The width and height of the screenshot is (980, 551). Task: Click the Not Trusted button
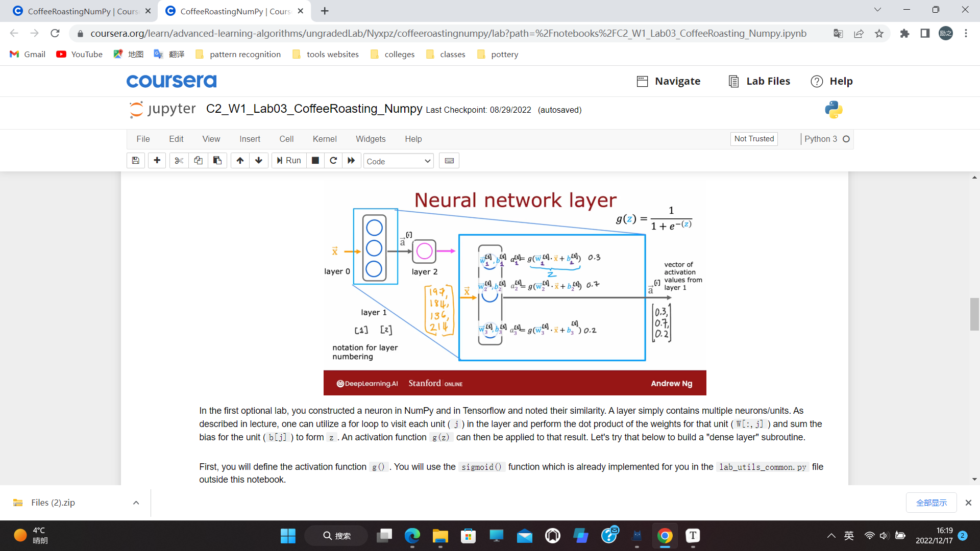(754, 139)
